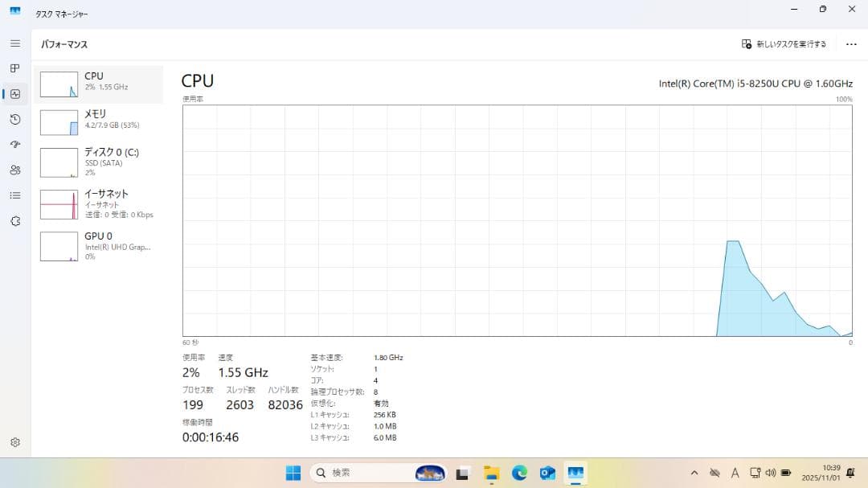
Task: Open Startup apps from the sidebar
Action: pos(14,145)
